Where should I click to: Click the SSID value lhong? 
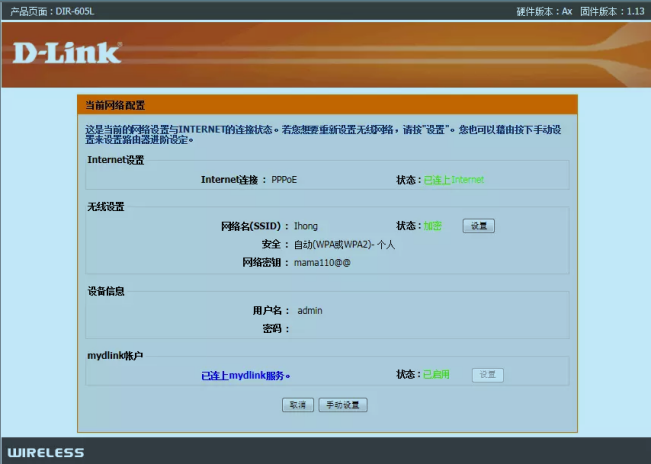tap(306, 226)
